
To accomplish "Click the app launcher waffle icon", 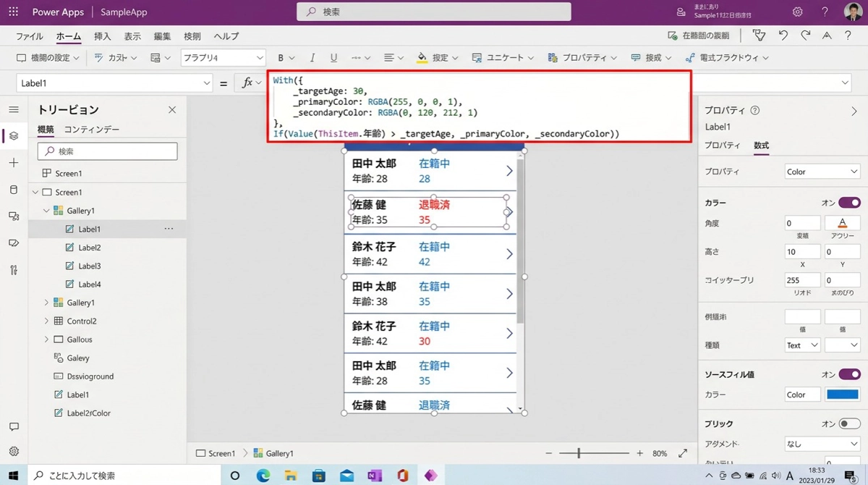I will [13, 12].
